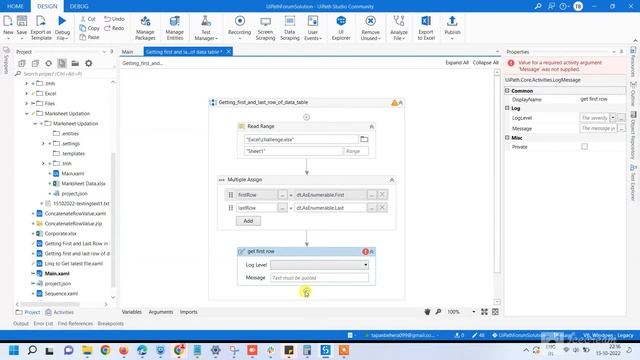Toggle pan hand mode

[x=427, y=312]
